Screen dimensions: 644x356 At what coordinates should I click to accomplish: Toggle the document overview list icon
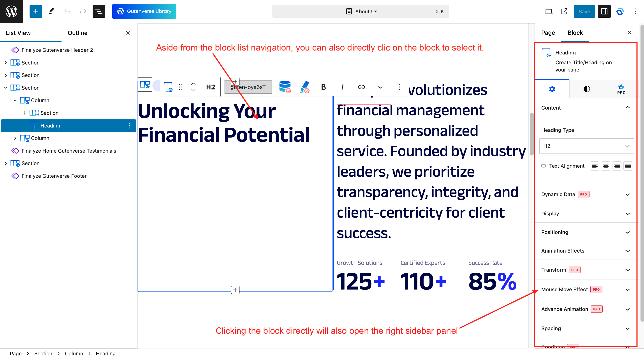pos(99,11)
